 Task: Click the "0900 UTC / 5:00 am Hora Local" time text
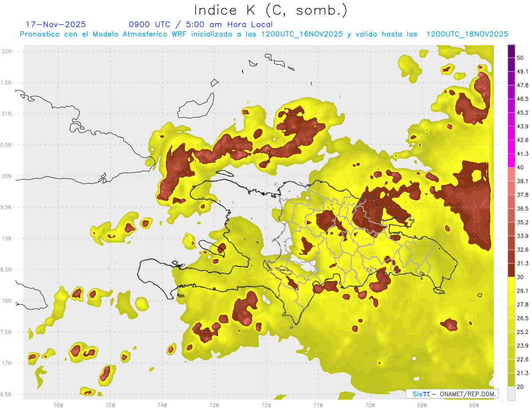pos(201,24)
